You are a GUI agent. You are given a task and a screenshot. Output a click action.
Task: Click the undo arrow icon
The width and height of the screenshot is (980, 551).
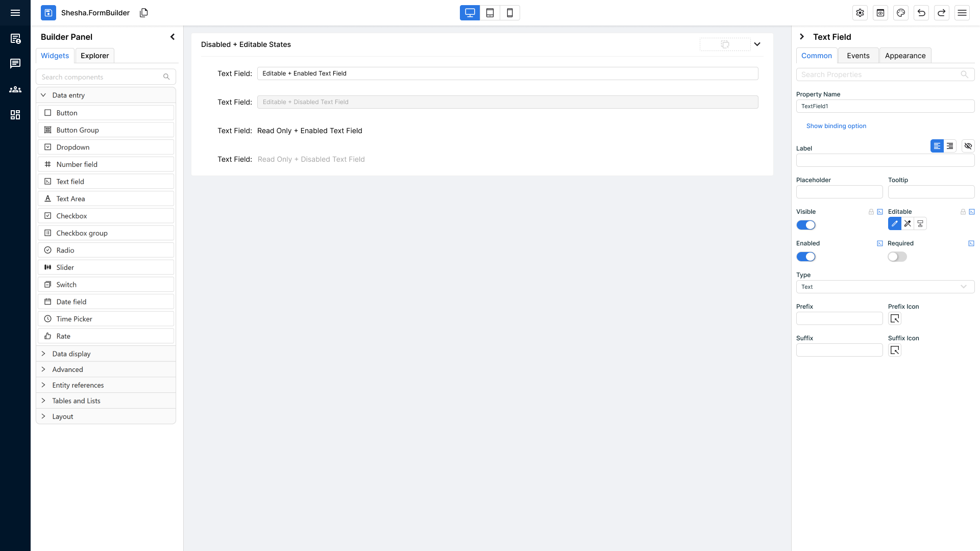click(x=921, y=13)
